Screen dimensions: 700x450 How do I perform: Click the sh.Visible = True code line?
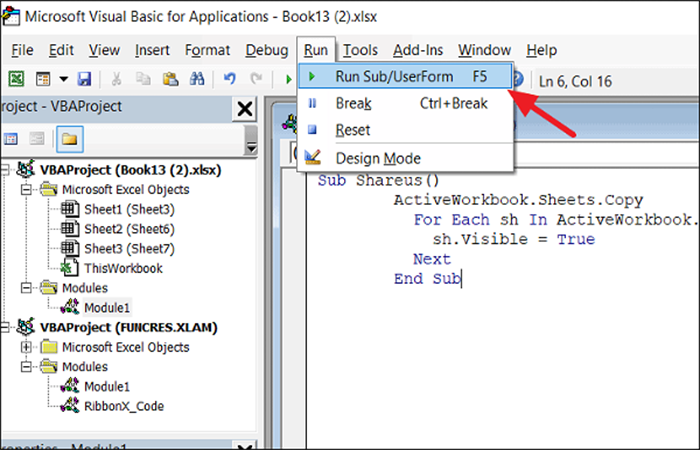(513, 239)
